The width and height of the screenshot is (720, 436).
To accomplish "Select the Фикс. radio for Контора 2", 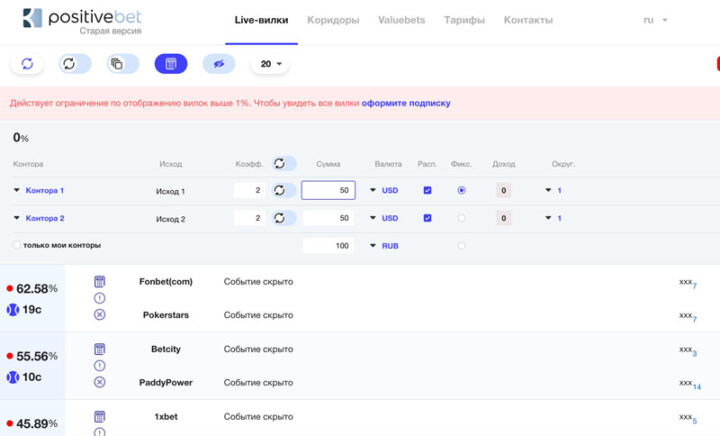I will pos(461,218).
